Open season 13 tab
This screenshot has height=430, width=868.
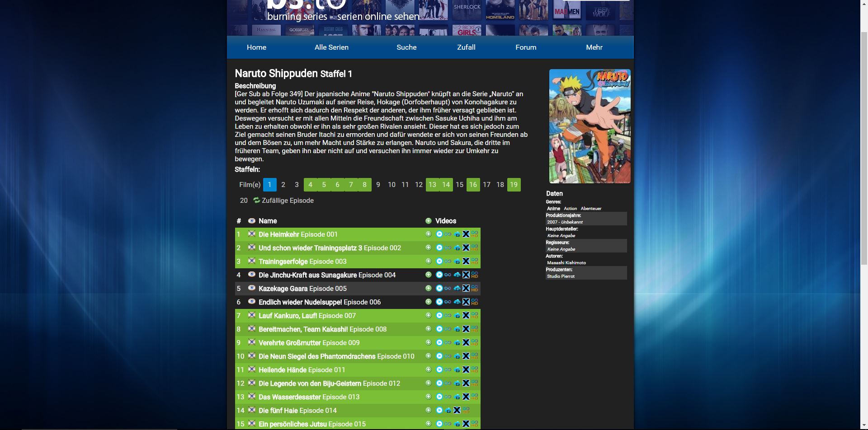click(x=432, y=184)
